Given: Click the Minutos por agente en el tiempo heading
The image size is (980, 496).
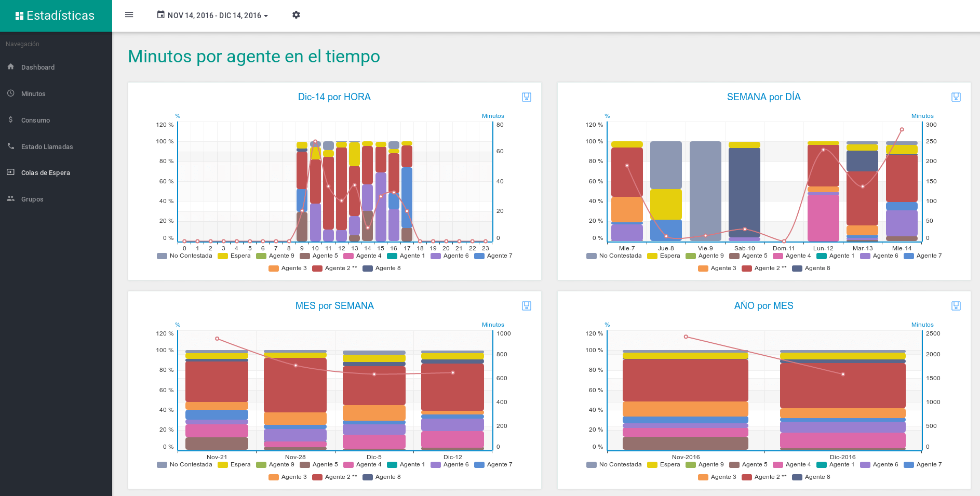Looking at the screenshot, I should (x=254, y=57).
